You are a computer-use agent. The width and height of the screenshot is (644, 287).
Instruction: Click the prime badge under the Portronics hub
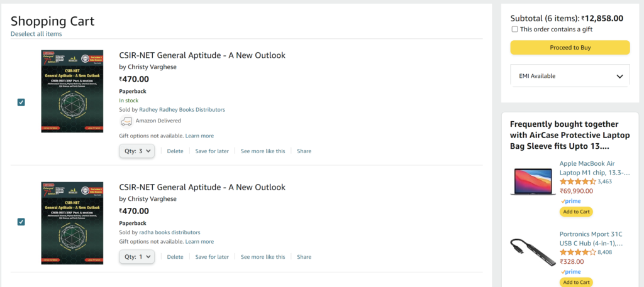pyautogui.click(x=570, y=272)
